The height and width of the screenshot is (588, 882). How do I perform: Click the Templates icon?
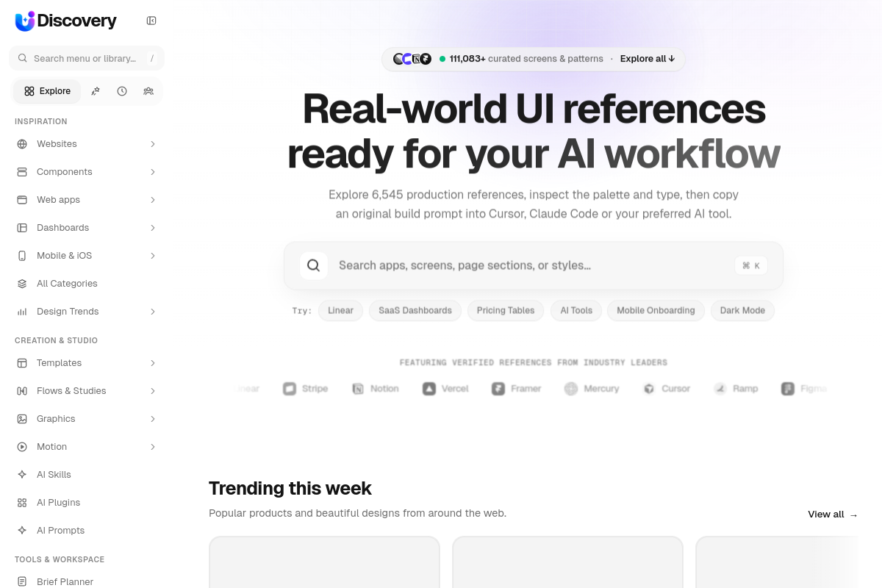pyautogui.click(x=22, y=363)
